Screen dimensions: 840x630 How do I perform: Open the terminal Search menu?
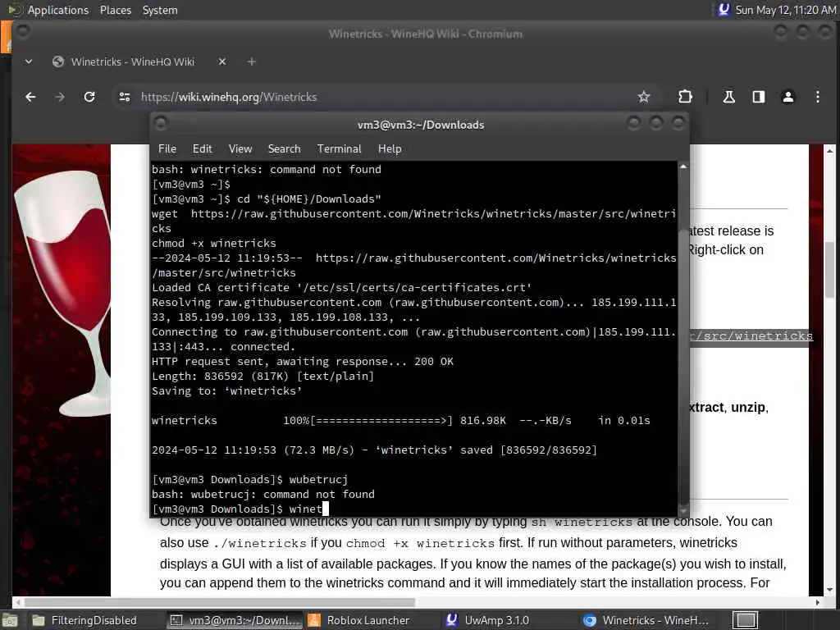284,149
